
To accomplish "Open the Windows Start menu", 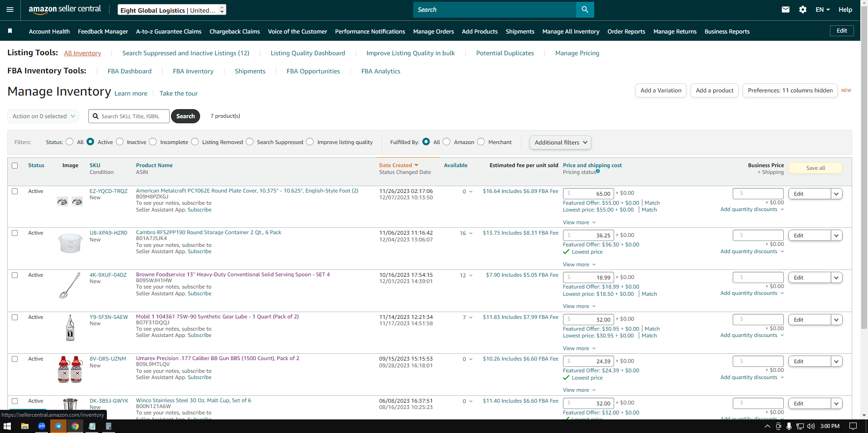I will (x=7, y=426).
